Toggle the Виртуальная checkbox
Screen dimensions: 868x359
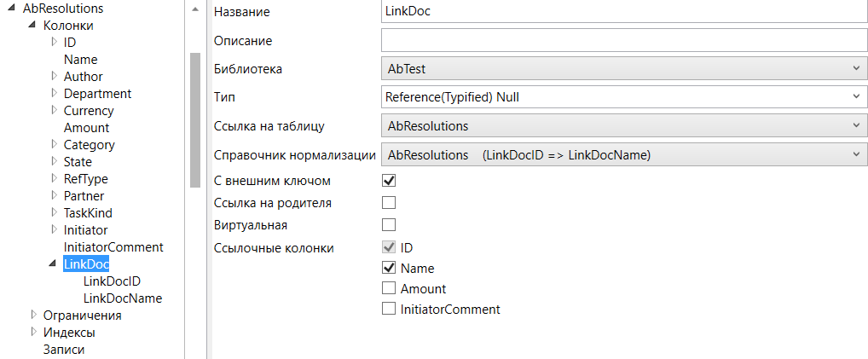389,225
